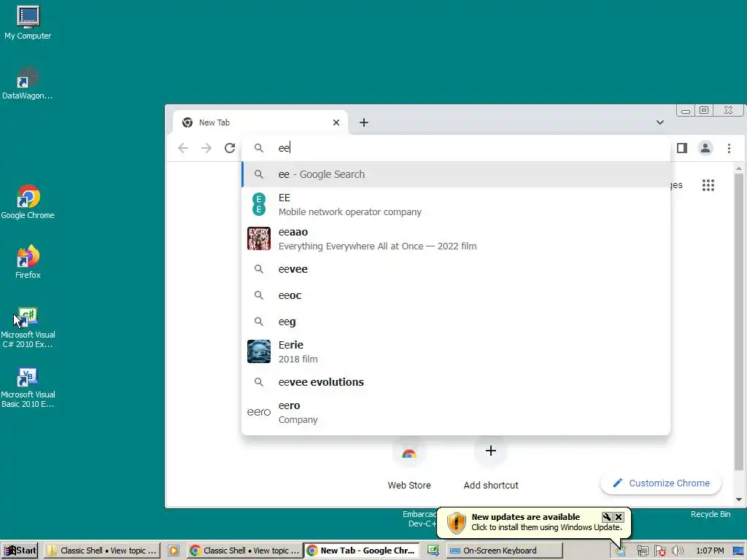The height and width of the screenshot is (560, 747).
Task: Open the Chrome side panel icon
Action: [682, 148]
